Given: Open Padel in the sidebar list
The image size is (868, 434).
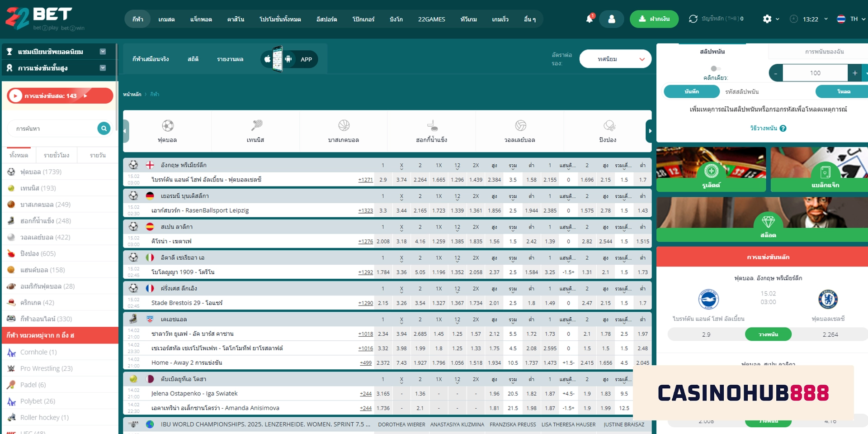Looking at the screenshot, I should tap(33, 385).
